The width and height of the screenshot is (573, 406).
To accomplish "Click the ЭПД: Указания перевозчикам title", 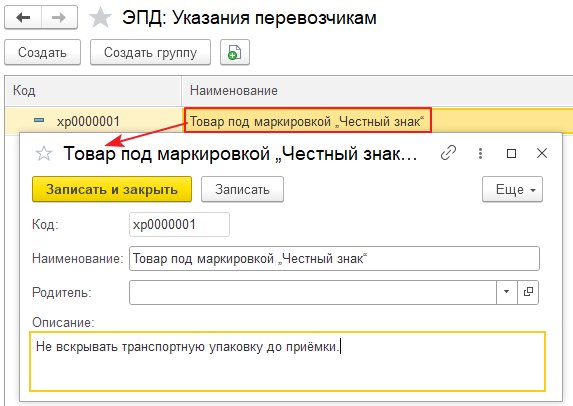I will click(250, 18).
